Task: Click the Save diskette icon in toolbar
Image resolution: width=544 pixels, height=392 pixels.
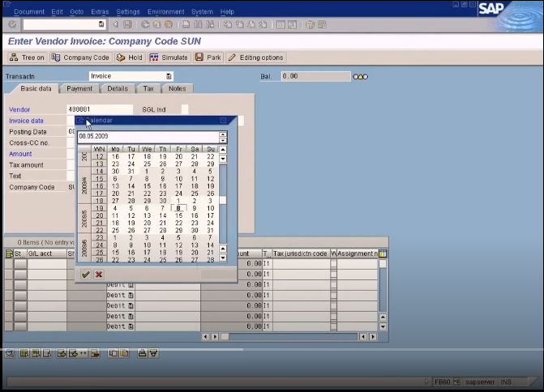Action: tap(127, 24)
